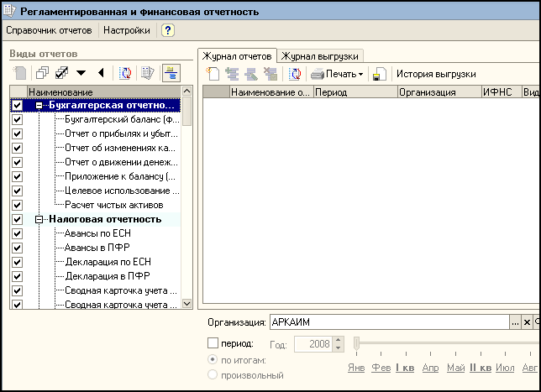Click the tree vertical scrollbar thumb
The width and height of the screenshot is (541, 392).
pos(186,112)
